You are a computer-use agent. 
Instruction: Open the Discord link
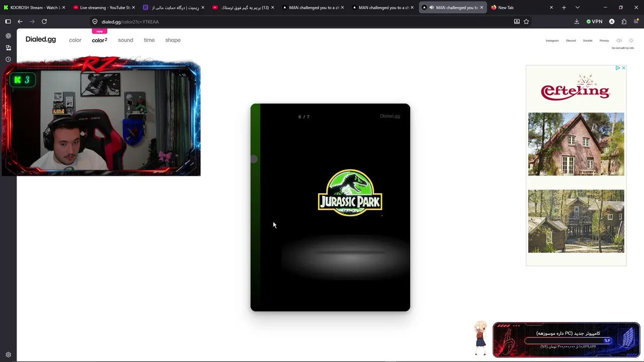[x=571, y=41]
